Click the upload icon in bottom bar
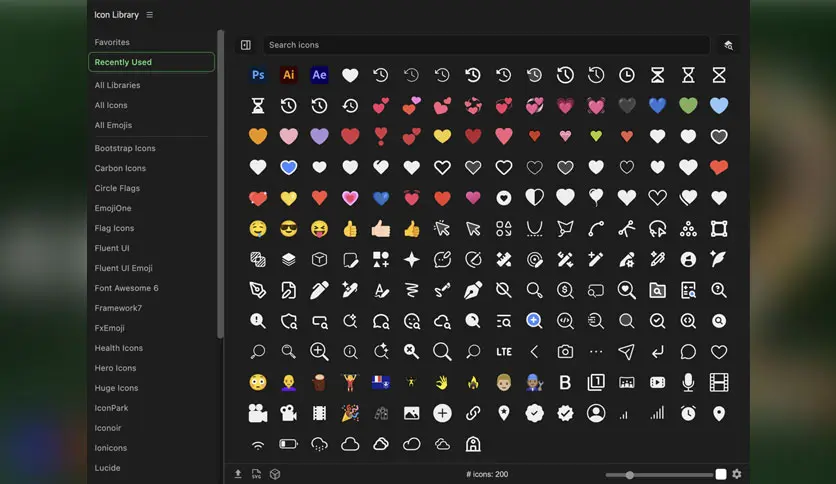 (x=238, y=474)
